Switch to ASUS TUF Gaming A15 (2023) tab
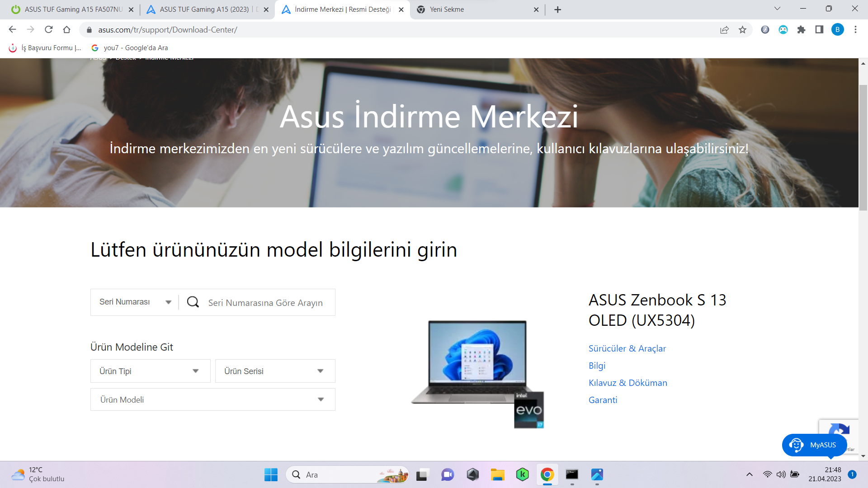The width and height of the screenshot is (868, 488). tap(204, 9)
